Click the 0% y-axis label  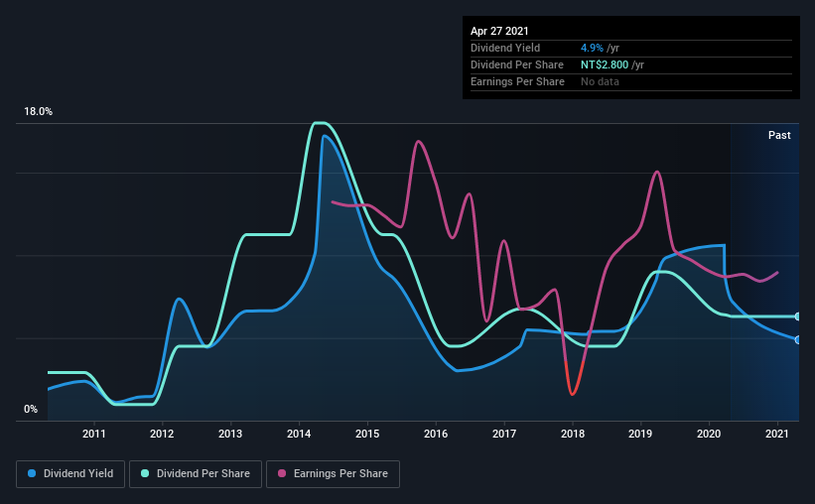(31, 410)
